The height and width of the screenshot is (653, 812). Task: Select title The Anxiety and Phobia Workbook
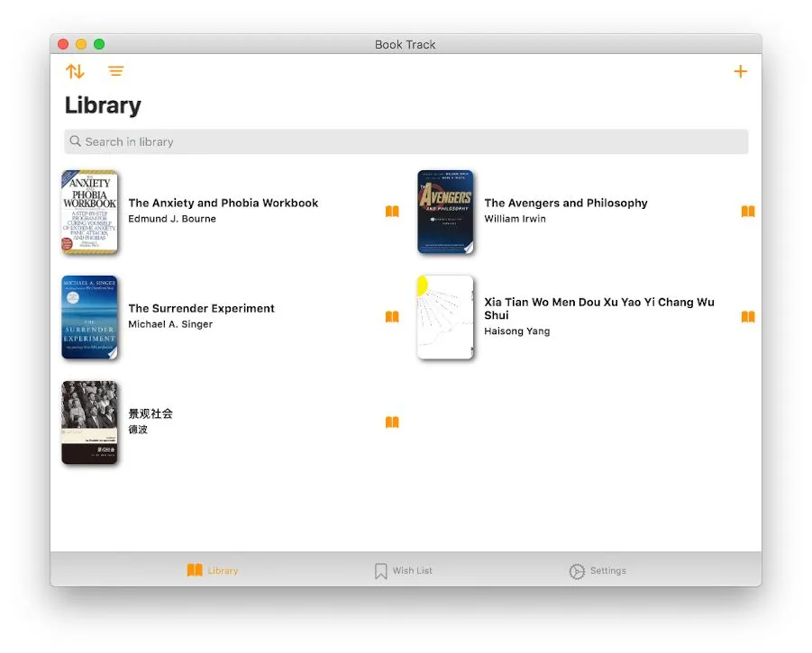pos(224,203)
